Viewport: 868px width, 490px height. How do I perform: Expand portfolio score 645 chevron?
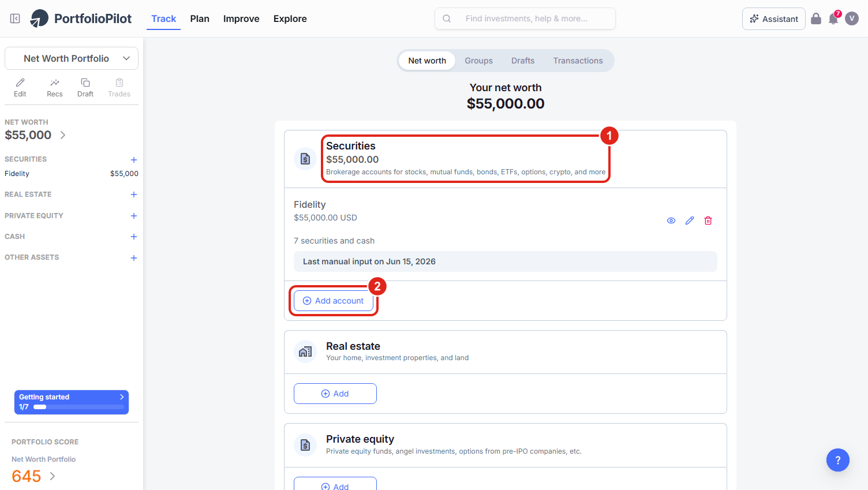53,476
